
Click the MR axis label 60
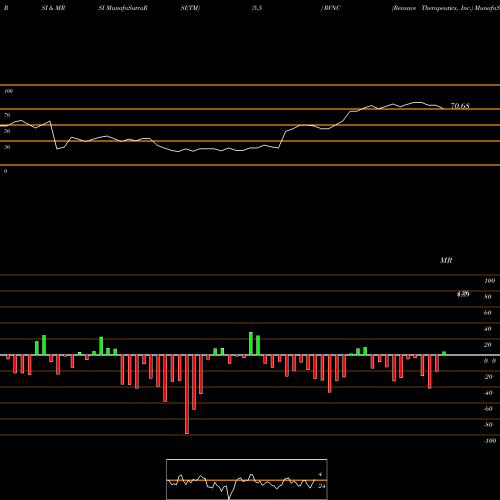488,313
